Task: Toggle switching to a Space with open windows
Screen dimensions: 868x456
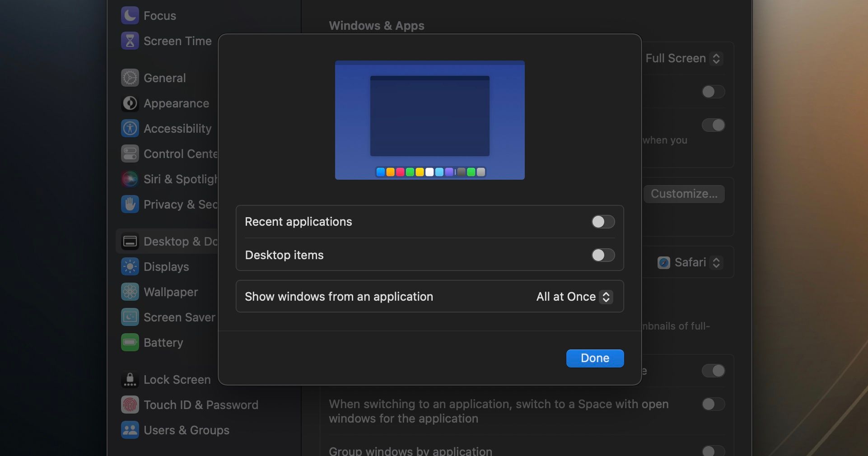Action: (x=713, y=404)
